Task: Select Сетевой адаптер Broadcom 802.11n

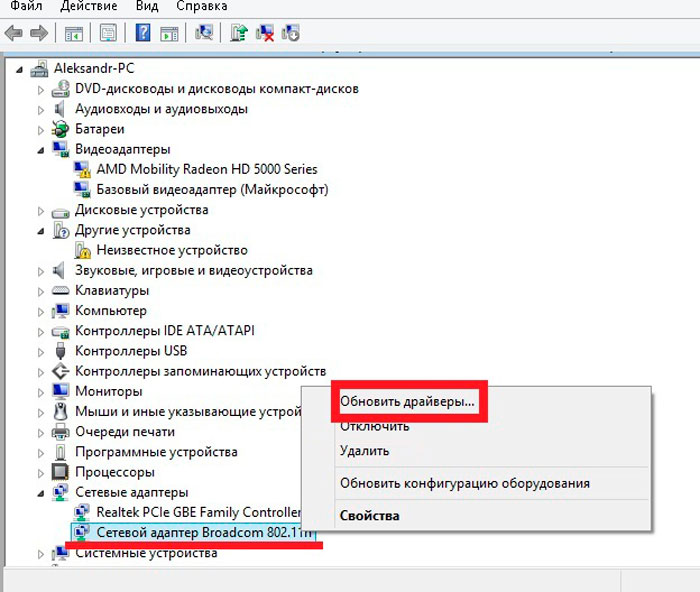Action: point(204,532)
